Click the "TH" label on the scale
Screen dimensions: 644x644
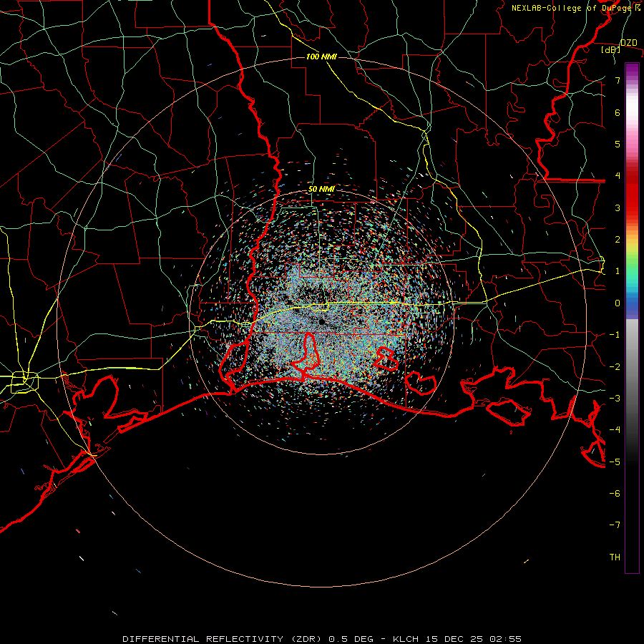615,557
